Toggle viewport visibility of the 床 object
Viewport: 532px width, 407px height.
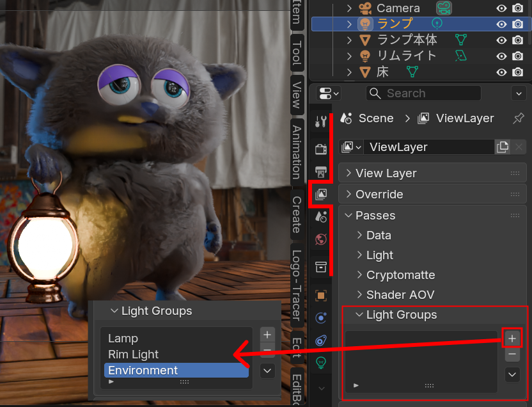click(502, 72)
